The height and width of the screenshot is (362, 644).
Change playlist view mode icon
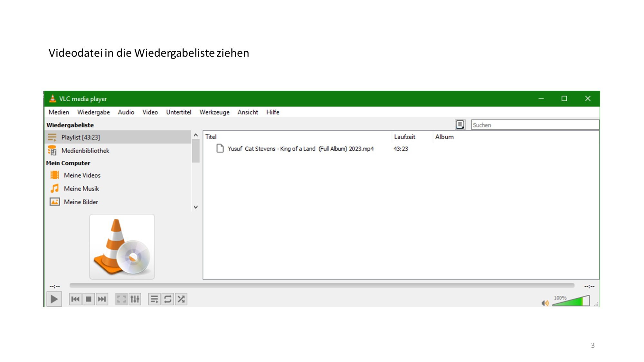[x=460, y=125]
